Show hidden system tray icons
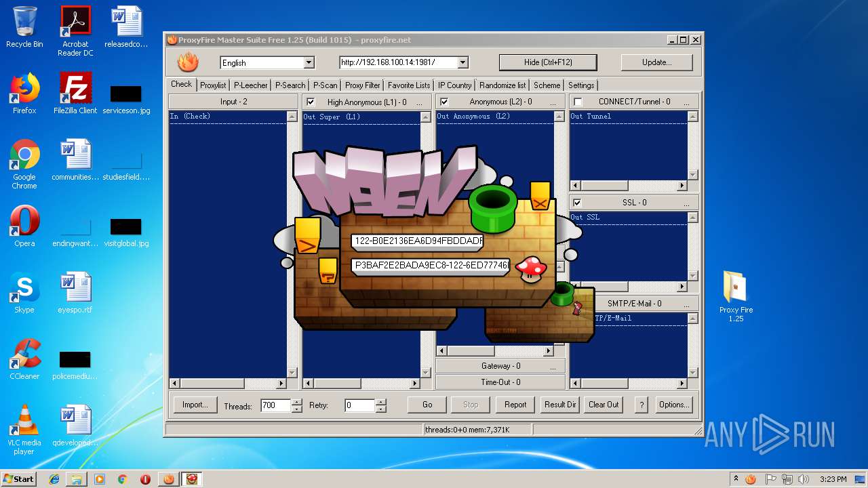This screenshot has width=868, height=488. tap(736, 479)
